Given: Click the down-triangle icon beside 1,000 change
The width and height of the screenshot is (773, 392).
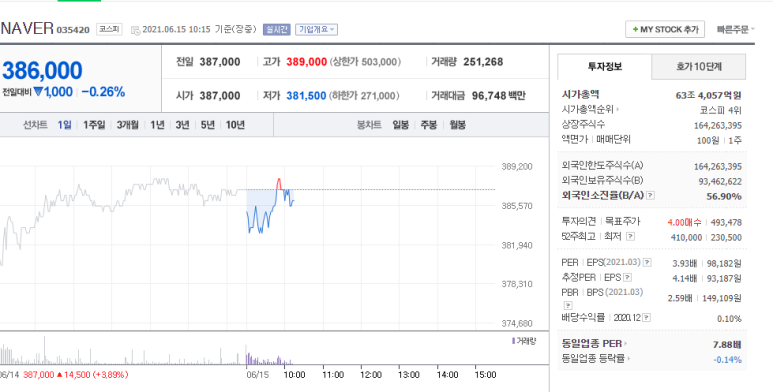Looking at the screenshot, I should coord(38,92).
